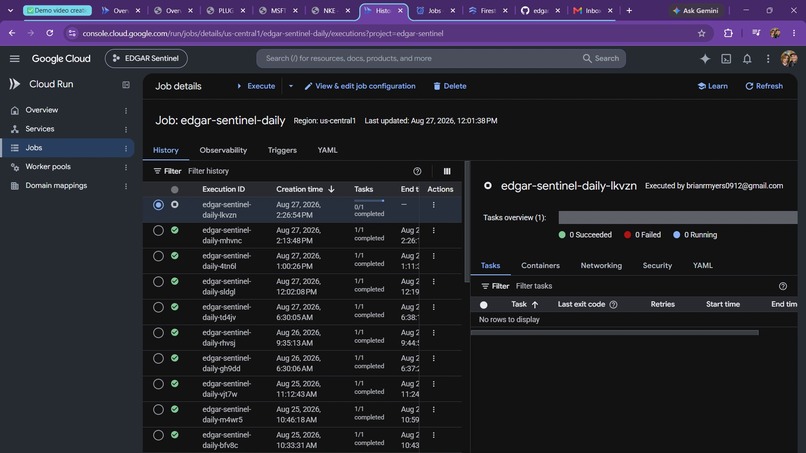
Task: Open the notifications bell
Action: pos(747,59)
